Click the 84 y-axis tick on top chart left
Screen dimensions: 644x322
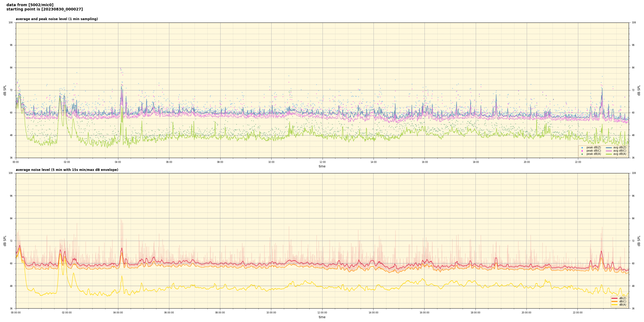point(11,68)
